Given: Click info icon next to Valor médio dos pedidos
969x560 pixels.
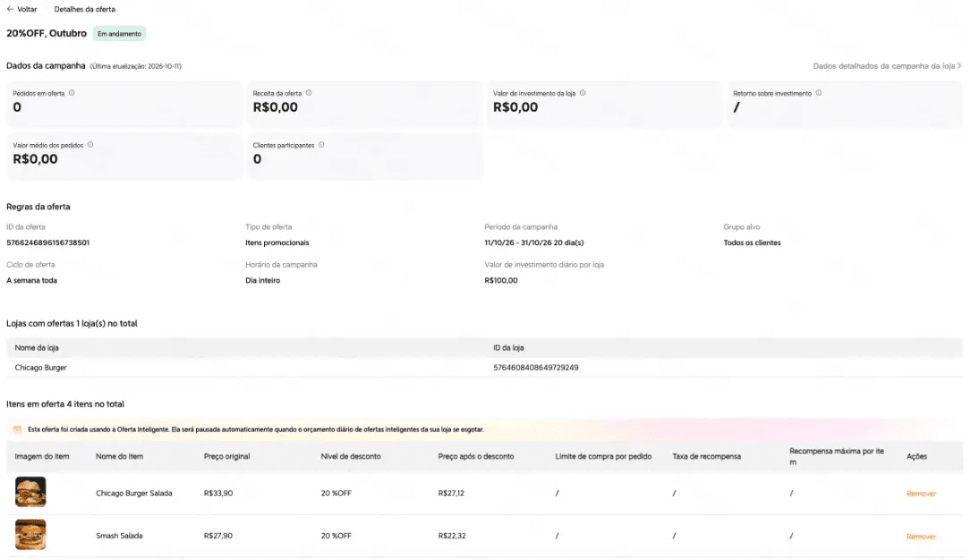Looking at the screenshot, I should (x=90, y=145).
